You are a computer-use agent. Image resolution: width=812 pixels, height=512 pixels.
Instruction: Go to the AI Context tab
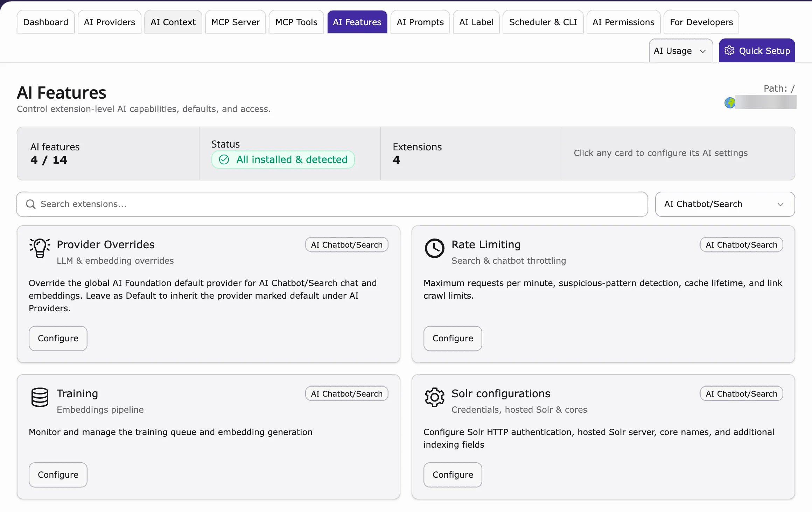click(x=173, y=22)
